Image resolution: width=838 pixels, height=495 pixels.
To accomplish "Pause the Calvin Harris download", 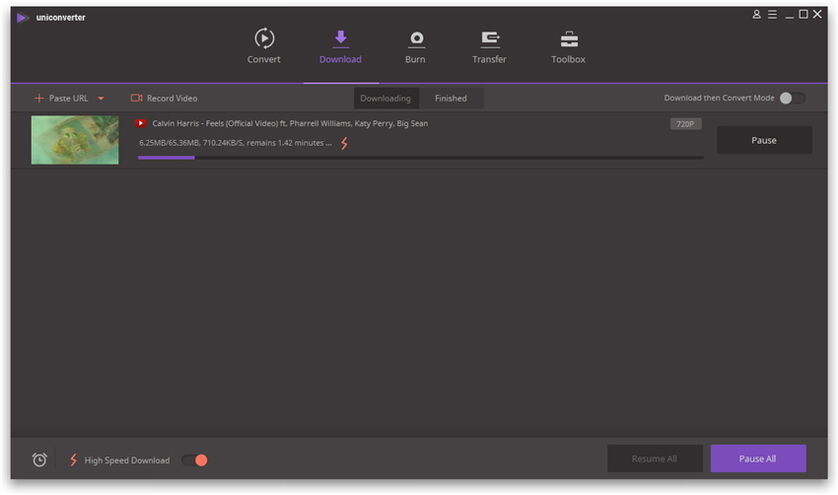I will 764,140.
